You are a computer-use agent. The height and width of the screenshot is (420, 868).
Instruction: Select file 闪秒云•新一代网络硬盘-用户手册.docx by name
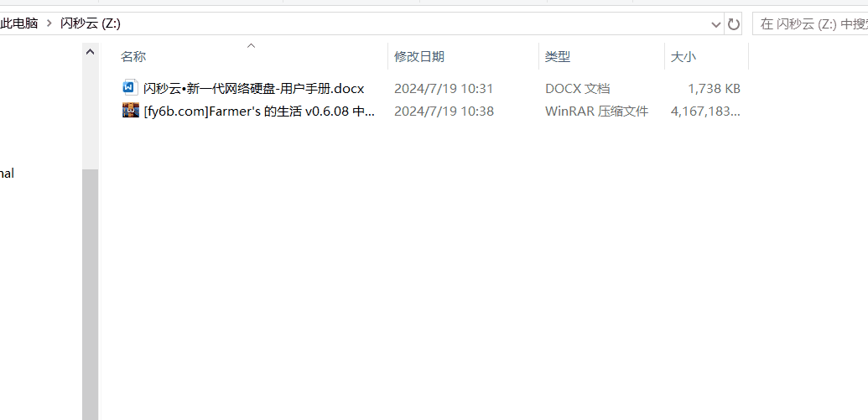point(253,89)
